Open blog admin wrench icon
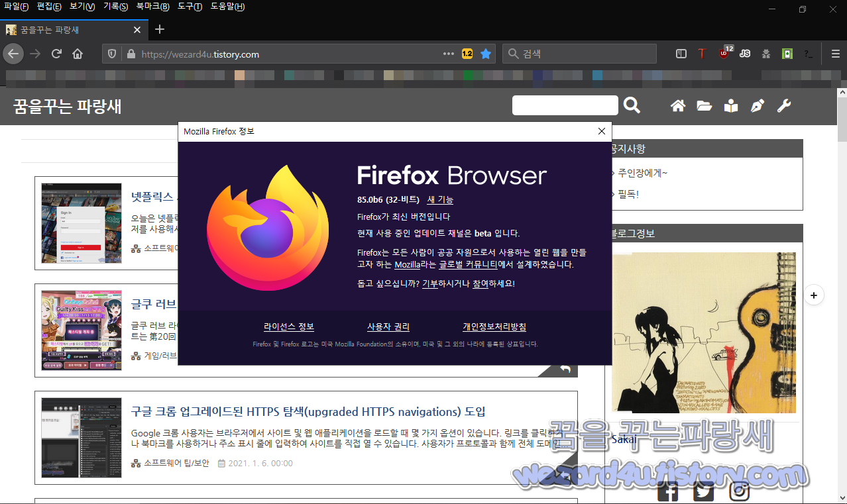 [784, 106]
